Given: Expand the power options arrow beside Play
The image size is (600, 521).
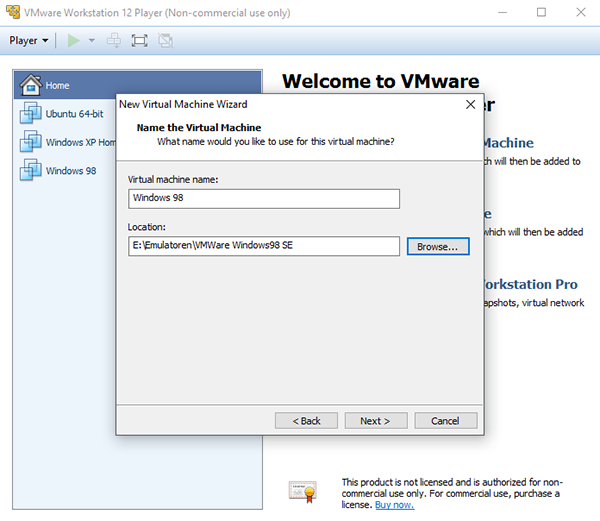Looking at the screenshot, I should pyautogui.click(x=92, y=41).
